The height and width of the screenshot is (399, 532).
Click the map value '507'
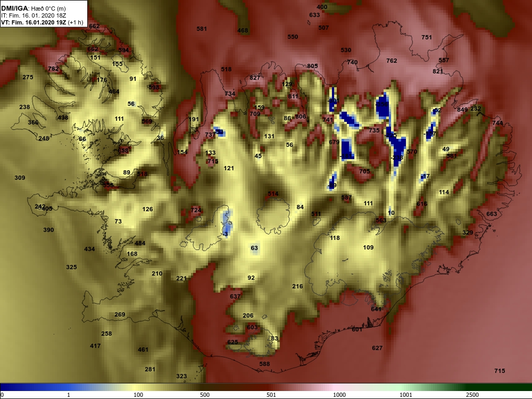[323, 28]
